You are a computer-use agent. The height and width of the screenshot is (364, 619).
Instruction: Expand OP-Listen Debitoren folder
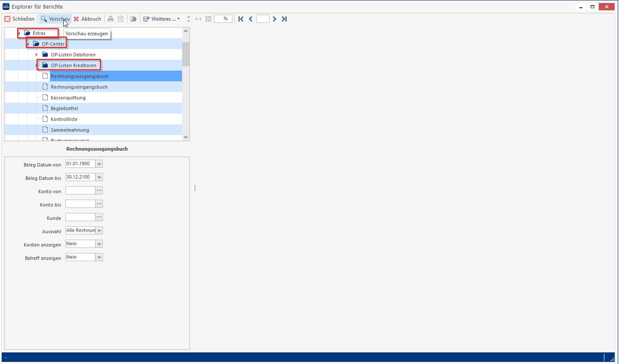pos(37,55)
